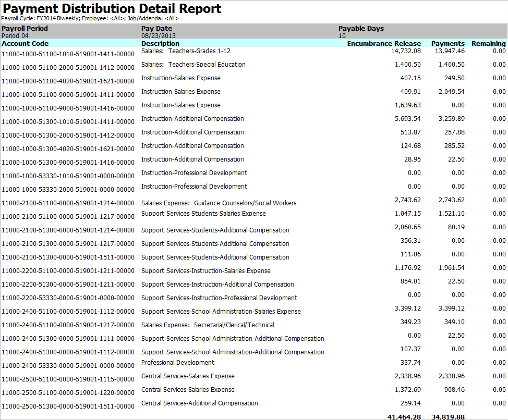The height and width of the screenshot is (420, 508).
Task: Select account code 11000-1000-51100-1010-519001-1411-00000
Action: 68,54
